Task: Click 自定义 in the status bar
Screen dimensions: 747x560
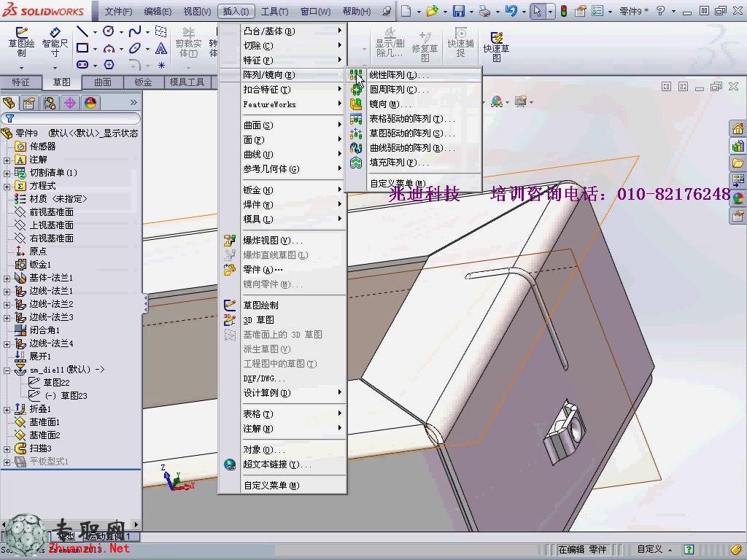Action: [650, 550]
